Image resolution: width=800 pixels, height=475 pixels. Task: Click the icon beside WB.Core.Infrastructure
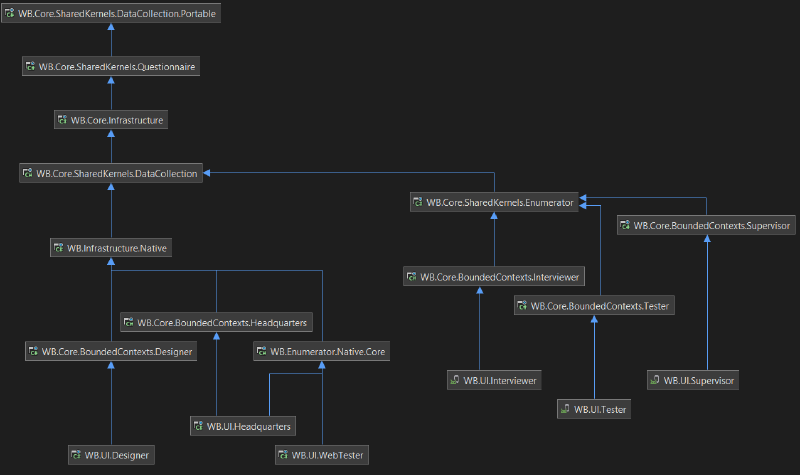click(63, 120)
